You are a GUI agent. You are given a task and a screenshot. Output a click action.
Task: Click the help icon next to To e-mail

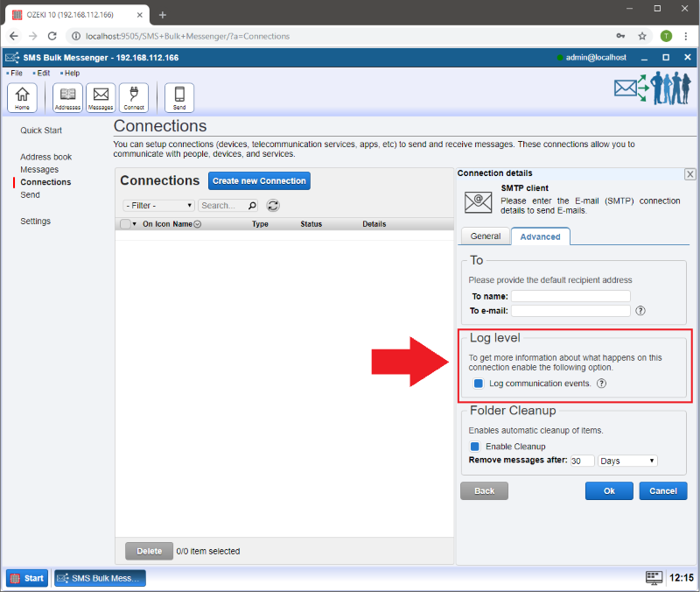click(640, 311)
